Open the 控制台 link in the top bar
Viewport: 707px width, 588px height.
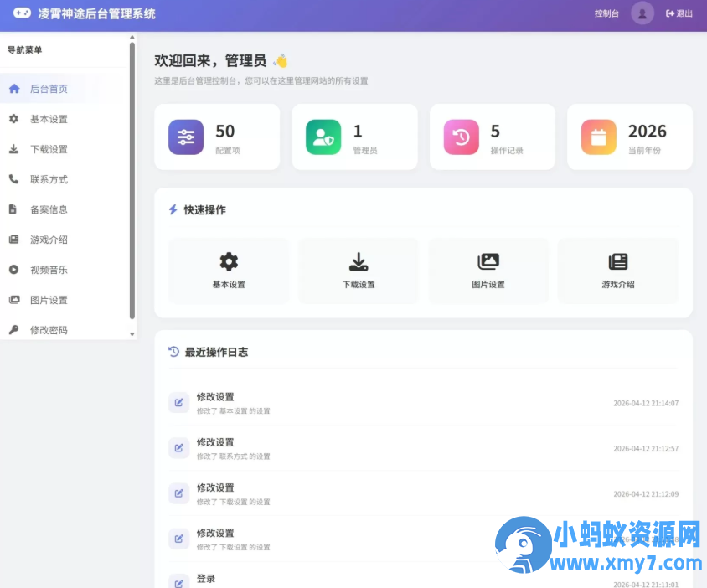[x=606, y=13]
